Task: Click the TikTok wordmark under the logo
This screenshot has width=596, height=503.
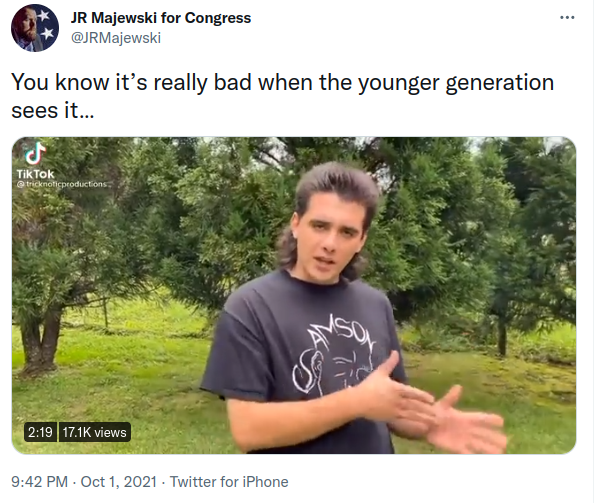Action: point(35,174)
